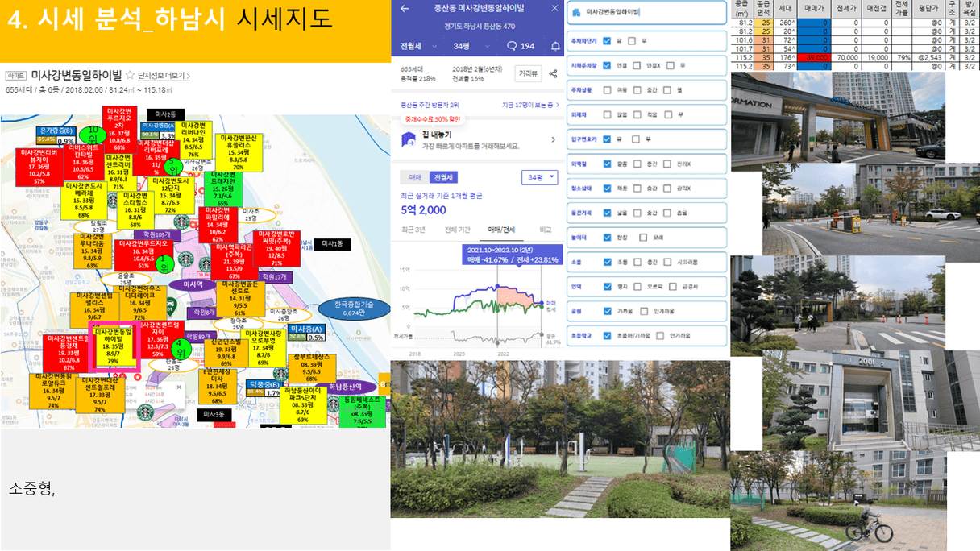Uncheck 연결 in the 지하주차장 row
This screenshot has width=980, height=551.
[606, 65]
